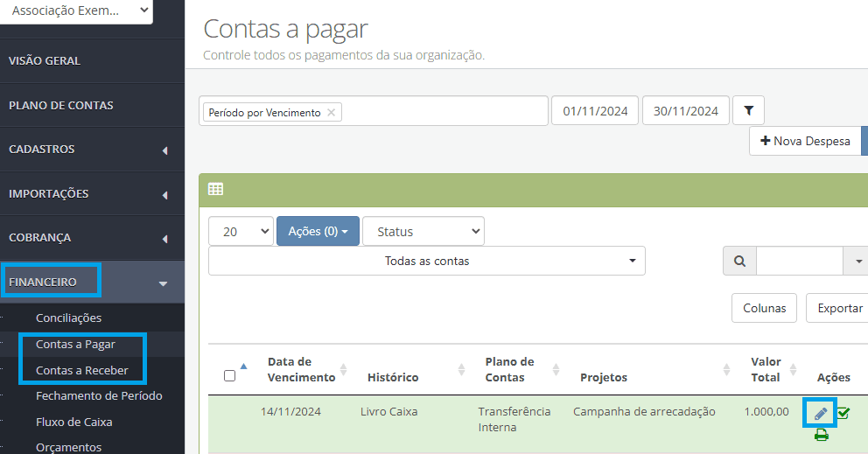The image size is (868, 454).
Task: Go to Orçamentos submenu item
Action: click(68, 447)
